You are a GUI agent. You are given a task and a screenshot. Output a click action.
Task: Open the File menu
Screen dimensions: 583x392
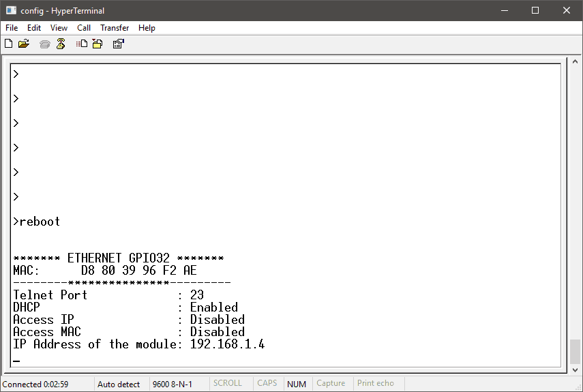click(x=12, y=28)
